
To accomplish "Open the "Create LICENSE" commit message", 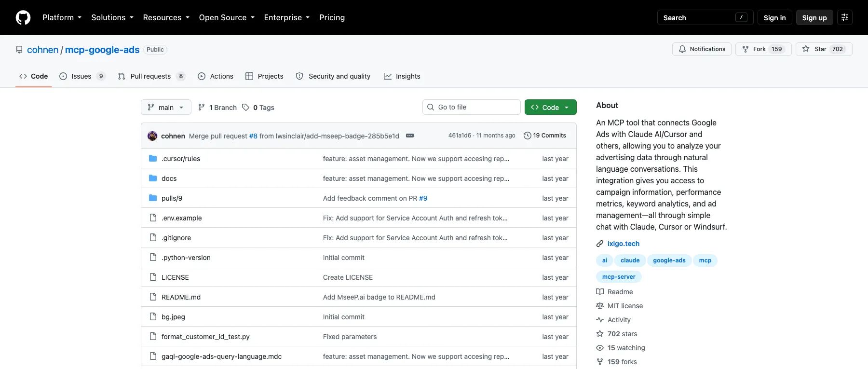I will coord(348,277).
